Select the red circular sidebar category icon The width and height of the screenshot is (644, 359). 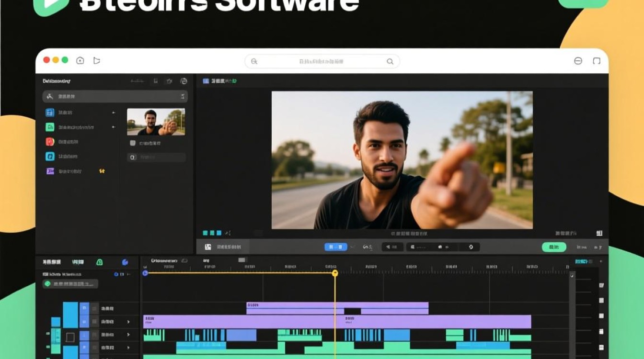(x=50, y=142)
